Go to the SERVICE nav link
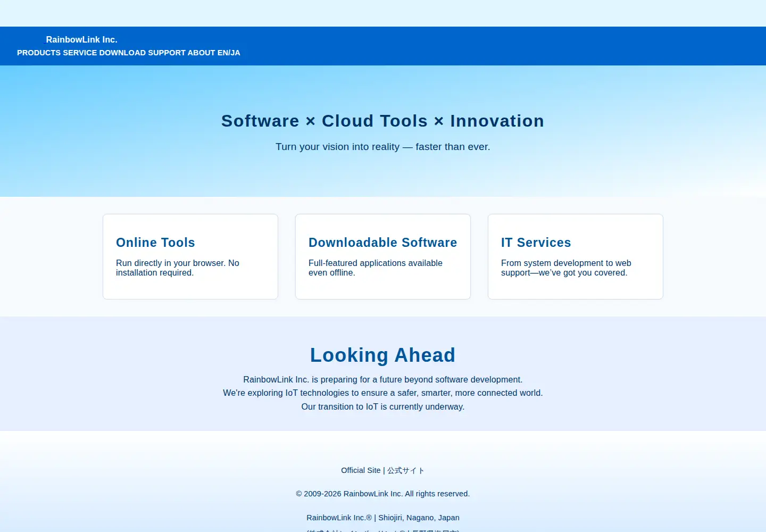Image resolution: width=766 pixels, height=532 pixels. click(x=80, y=53)
